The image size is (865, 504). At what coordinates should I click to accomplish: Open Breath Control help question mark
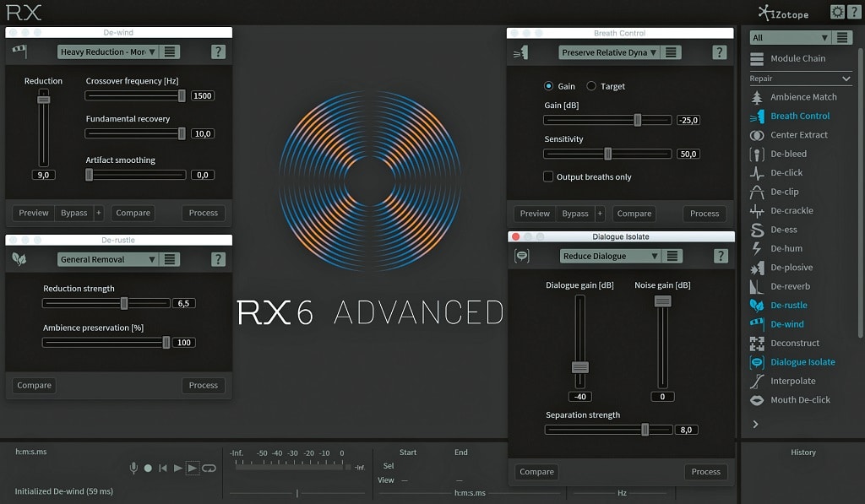tap(719, 52)
